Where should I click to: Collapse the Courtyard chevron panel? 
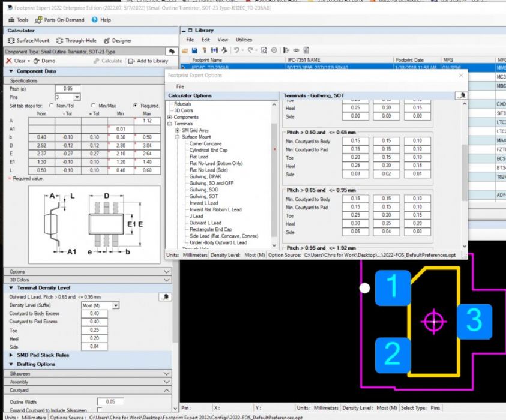point(166,391)
